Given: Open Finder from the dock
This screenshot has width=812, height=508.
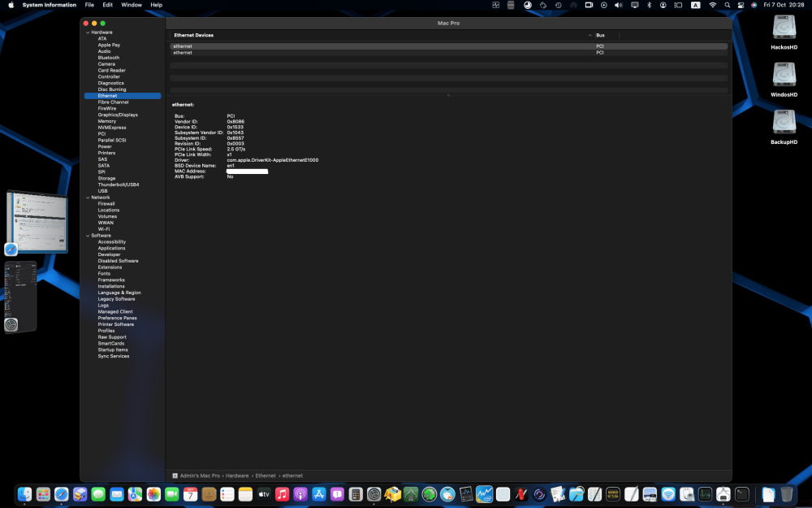Looking at the screenshot, I should pyautogui.click(x=24, y=494).
